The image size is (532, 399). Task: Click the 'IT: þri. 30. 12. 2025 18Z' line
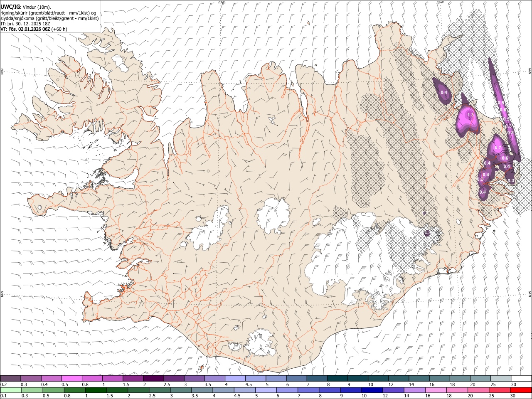tap(26, 24)
